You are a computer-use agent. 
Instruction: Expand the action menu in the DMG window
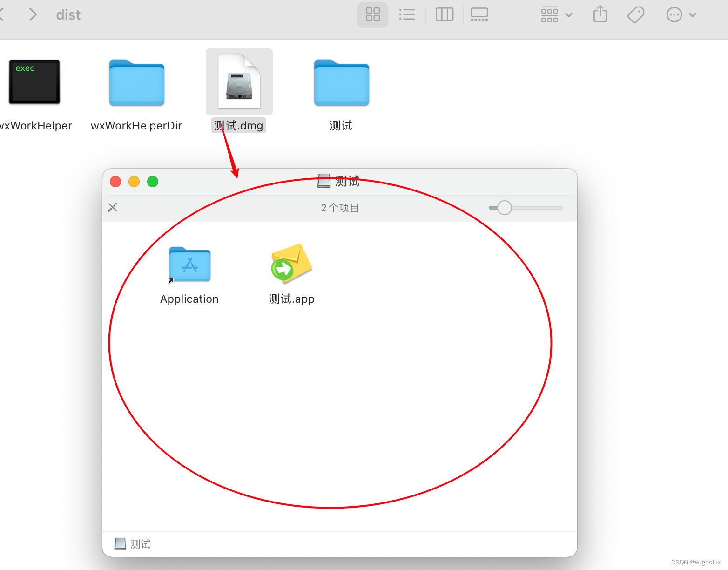pyautogui.click(x=112, y=207)
